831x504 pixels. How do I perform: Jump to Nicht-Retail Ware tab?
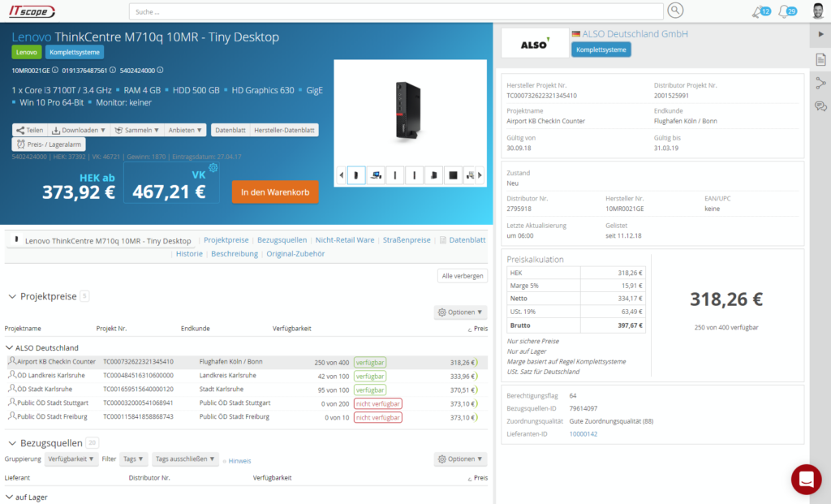pyautogui.click(x=344, y=240)
